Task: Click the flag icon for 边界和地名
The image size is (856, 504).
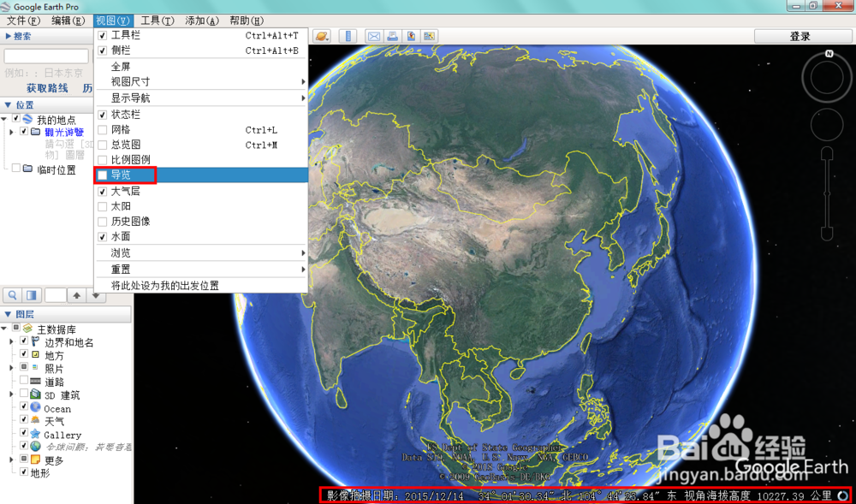Action: click(35, 341)
